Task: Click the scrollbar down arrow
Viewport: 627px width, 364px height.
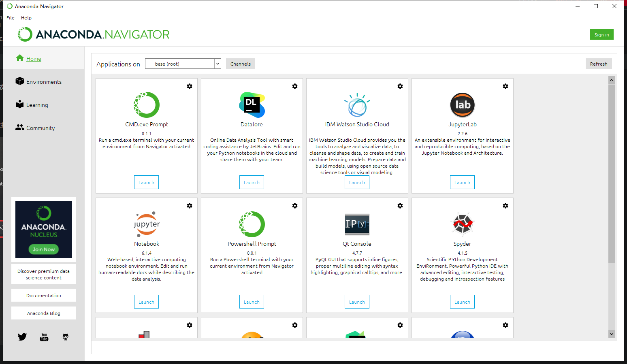Action: click(612, 334)
